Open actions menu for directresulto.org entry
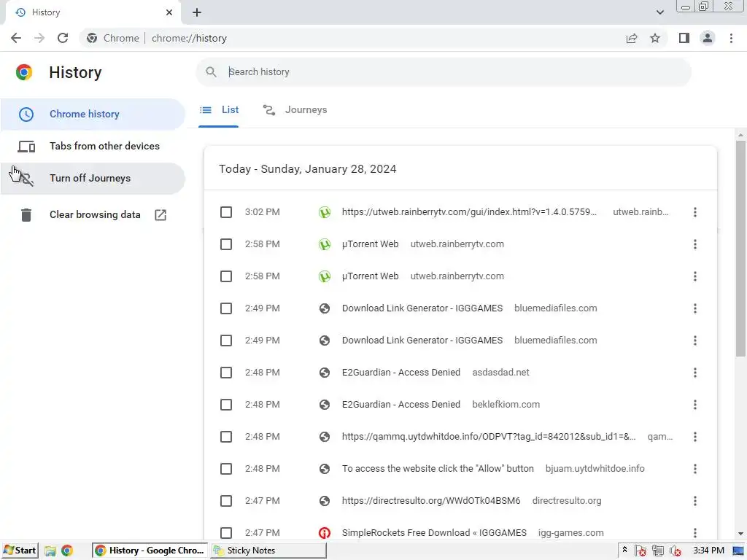Image resolution: width=747 pixels, height=560 pixels. [x=695, y=501]
